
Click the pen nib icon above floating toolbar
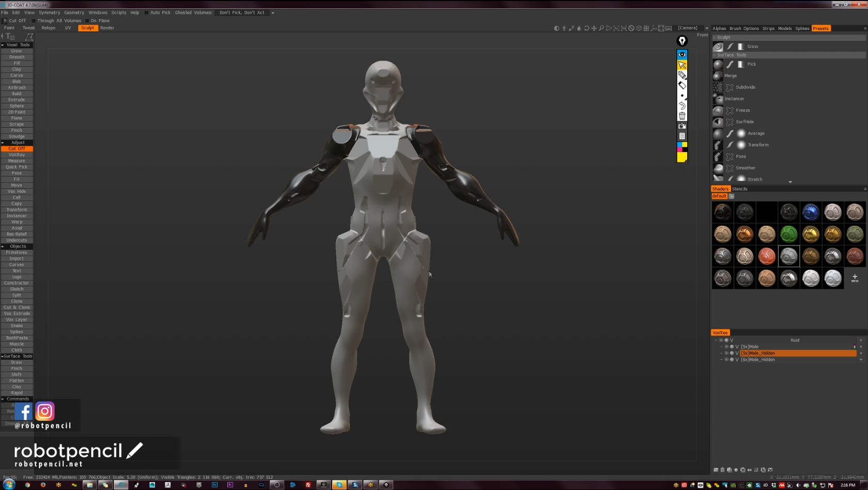[682, 41]
